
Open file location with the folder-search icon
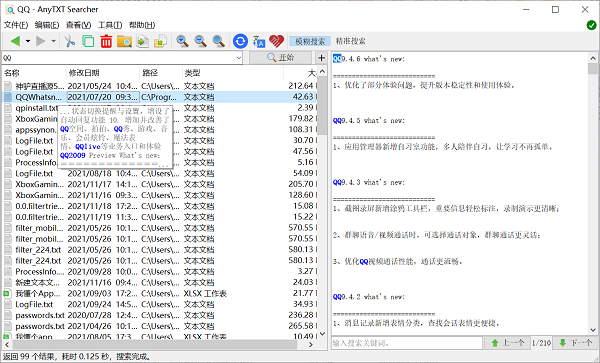tap(124, 41)
